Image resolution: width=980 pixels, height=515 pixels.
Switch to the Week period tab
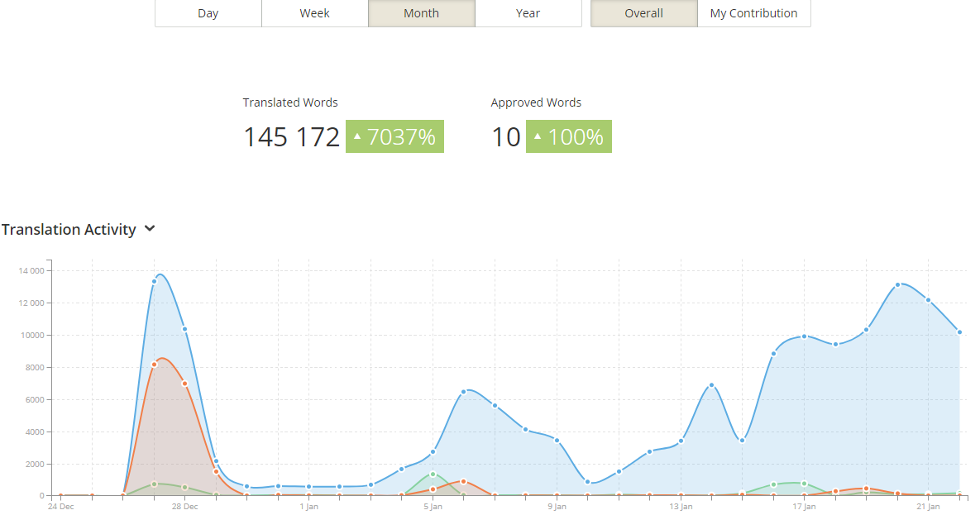(314, 13)
